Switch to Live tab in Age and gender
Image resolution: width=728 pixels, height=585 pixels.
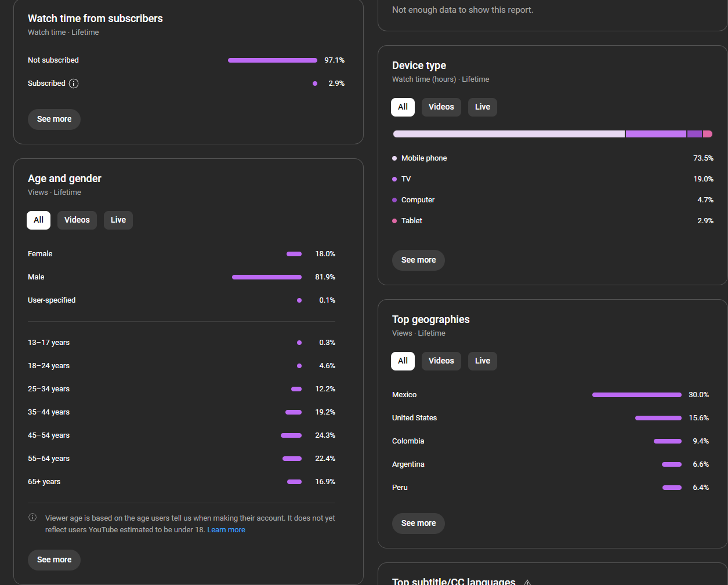(118, 220)
